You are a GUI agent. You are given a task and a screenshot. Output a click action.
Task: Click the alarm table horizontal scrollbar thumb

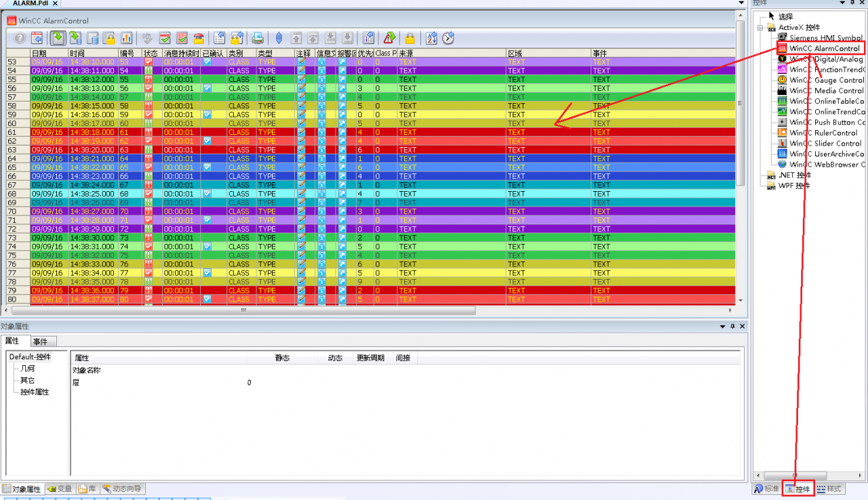[x=244, y=310]
